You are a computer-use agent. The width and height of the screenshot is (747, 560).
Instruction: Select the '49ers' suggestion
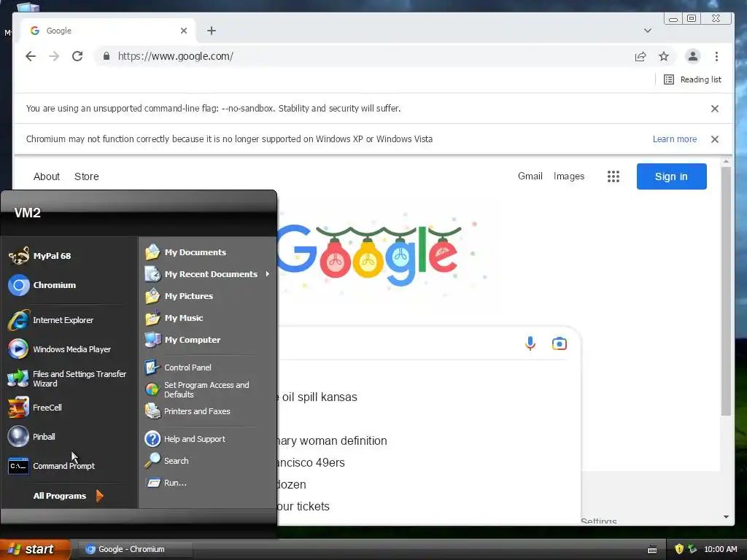pos(311,462)
